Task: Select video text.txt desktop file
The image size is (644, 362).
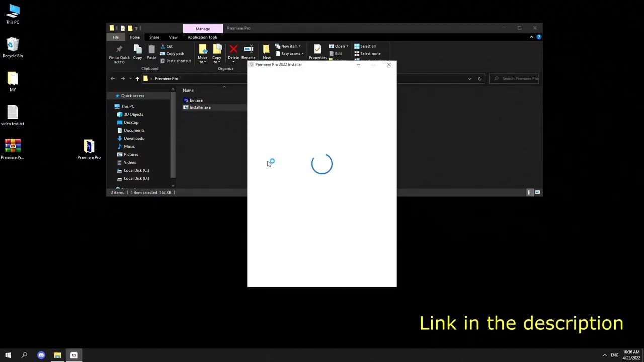Action: click(x=13, y=115)
